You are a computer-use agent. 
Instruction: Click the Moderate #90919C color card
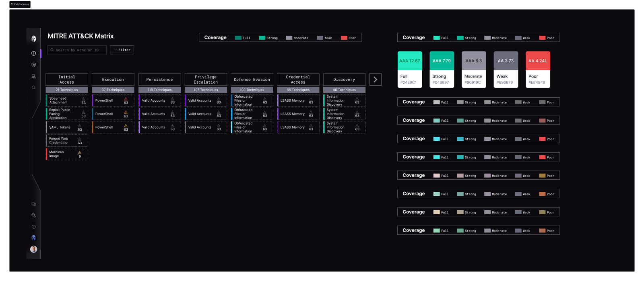pyautogui.click(x=474, y=70)
